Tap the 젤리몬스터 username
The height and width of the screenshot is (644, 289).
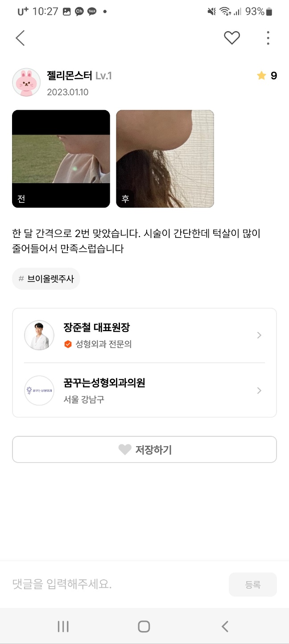(70, 76)
